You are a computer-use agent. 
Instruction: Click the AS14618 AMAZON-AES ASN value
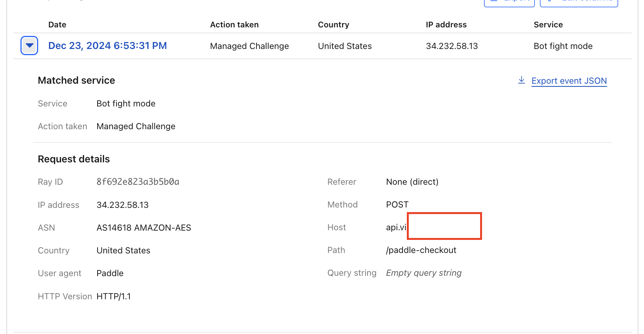[143, 228]
